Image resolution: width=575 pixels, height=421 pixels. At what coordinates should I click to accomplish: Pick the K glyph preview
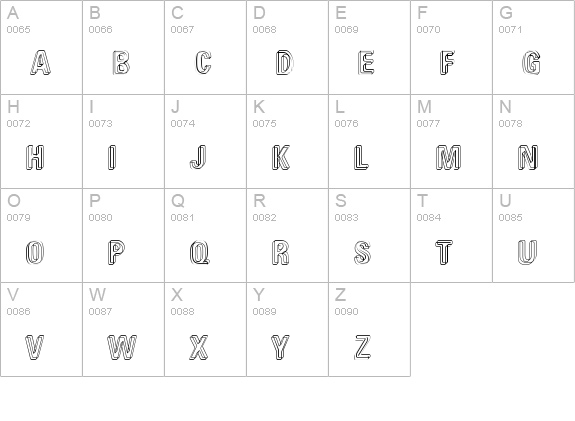[x=281, y=157]
